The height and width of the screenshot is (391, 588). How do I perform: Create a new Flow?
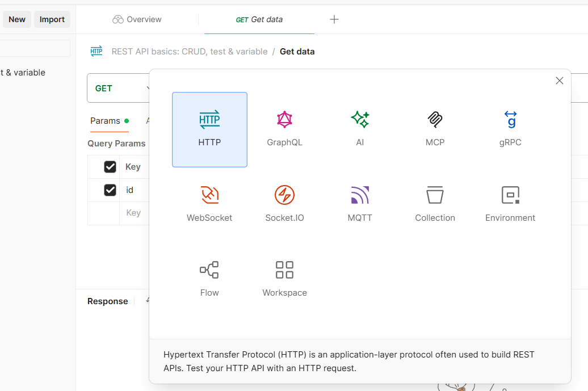(x=209, y=278)
